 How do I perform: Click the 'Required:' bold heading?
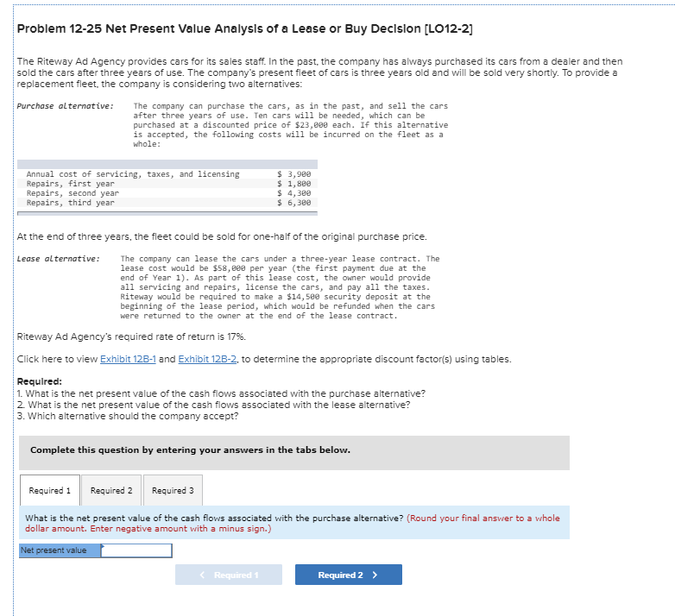pos(39,381)
